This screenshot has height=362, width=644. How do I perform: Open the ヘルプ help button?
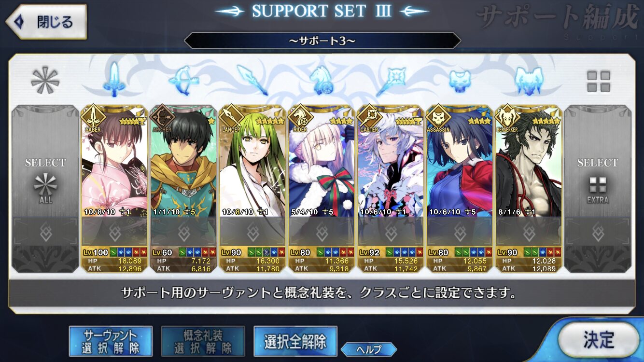click(x=369, y=349)
